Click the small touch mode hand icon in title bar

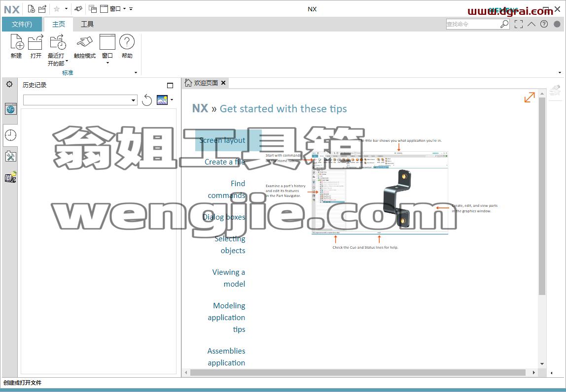[78, 9]
